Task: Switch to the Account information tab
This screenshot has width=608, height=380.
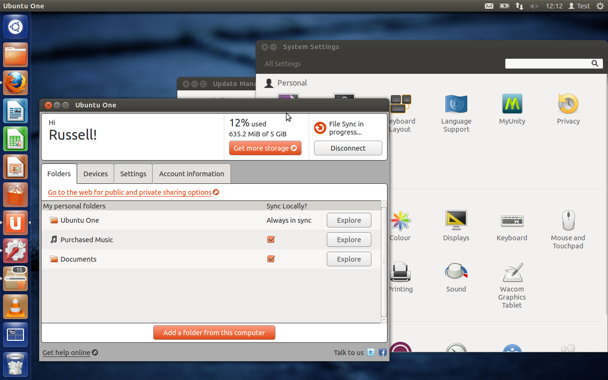Action: 192,174
